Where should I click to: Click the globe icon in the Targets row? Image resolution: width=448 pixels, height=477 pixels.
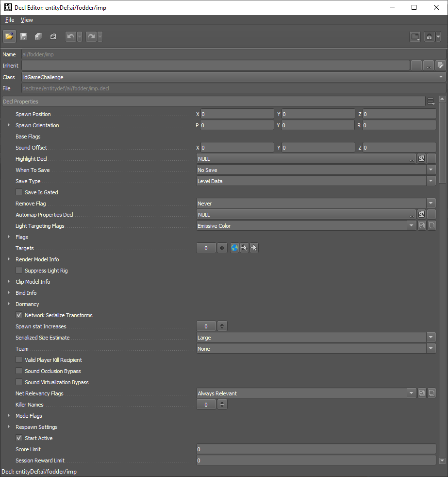pos(234,248)
